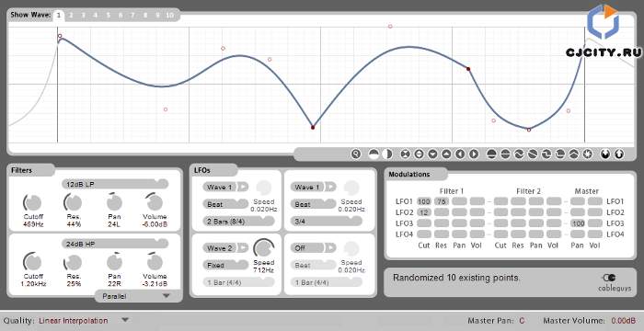
Task: Select the half-circle icon with dark right half
Action: pyautogui.click(x=387, y=154)
